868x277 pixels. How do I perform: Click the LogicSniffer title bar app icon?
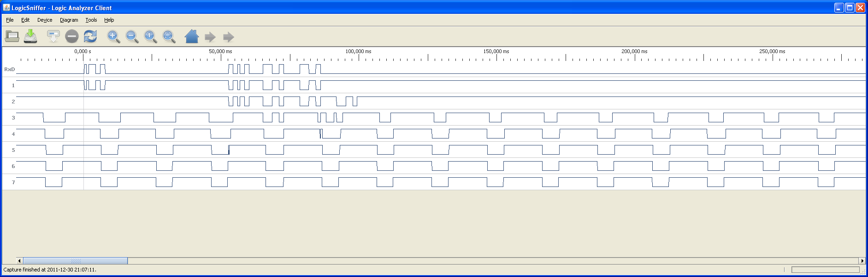tap(6, 7)
